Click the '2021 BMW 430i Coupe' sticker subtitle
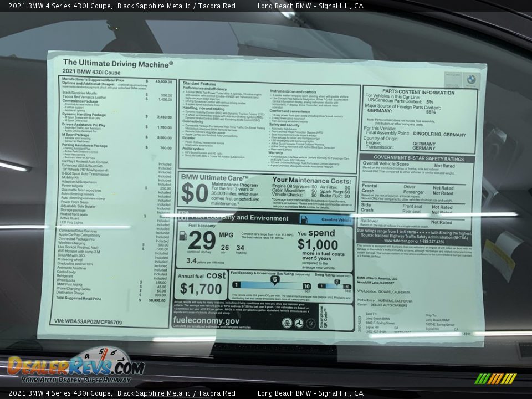 [x=91, y=72]
